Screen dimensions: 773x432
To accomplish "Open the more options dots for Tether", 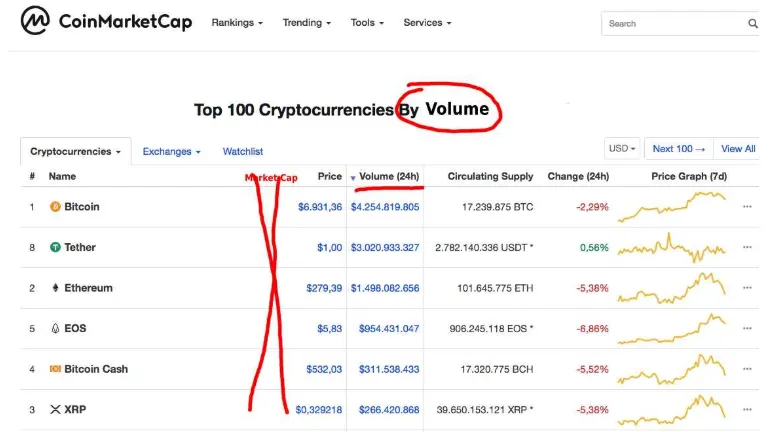I will (747, 247).
